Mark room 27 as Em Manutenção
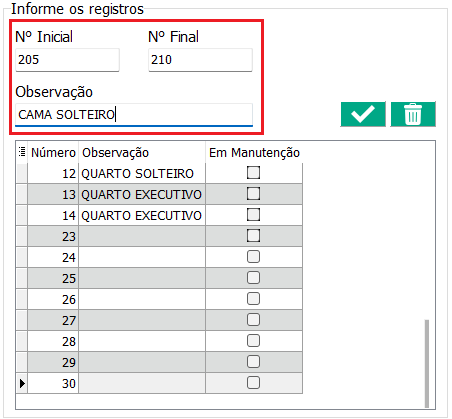 tap(253, 320)
